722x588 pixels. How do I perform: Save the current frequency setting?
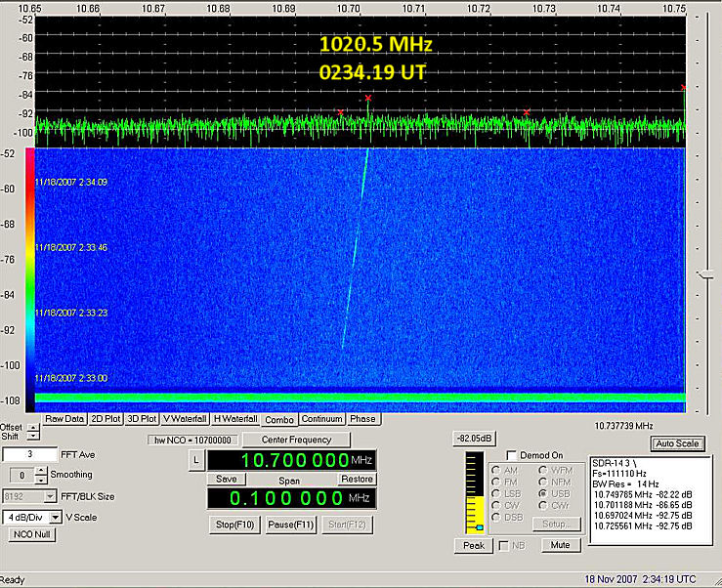(226, 479)
